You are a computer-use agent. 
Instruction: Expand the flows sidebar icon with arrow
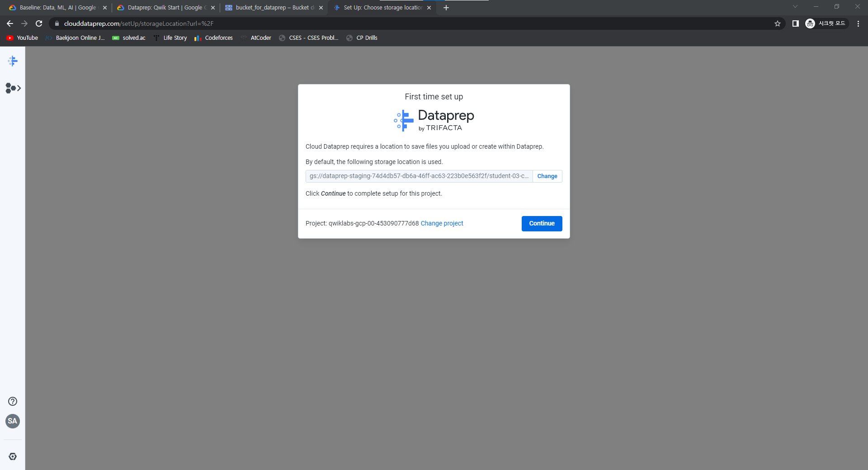(x=13, y=88)
